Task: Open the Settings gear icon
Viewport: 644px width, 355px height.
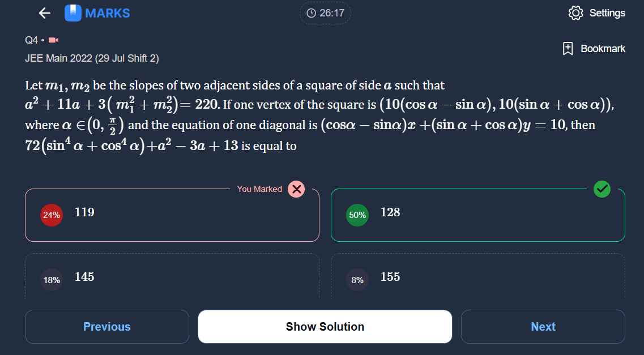Action: (x=575, y=13)
